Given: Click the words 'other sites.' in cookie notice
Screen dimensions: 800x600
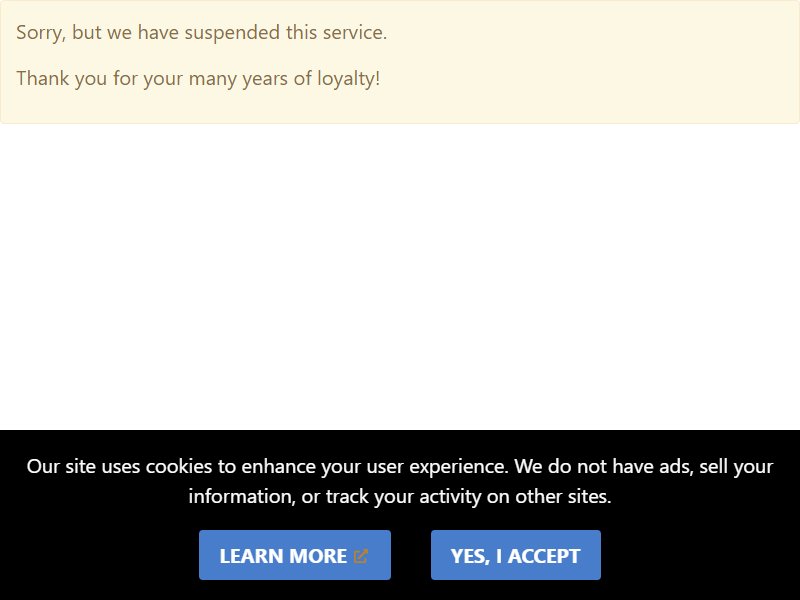Looking at the screenshot, I should pyautogui.click(x=563, y=496).
